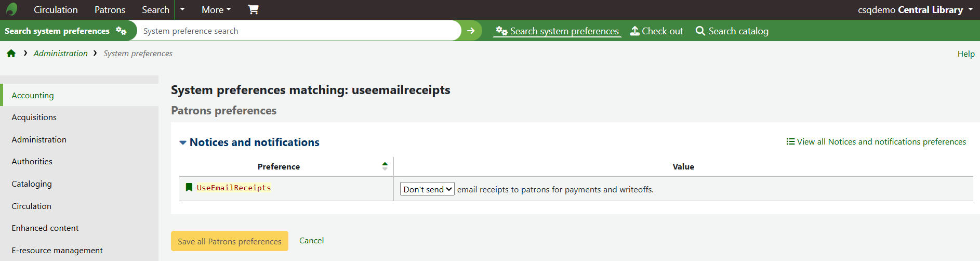The image size is (980, 261).
Task: Click the Cancel link
Action: click(x=311, y=240)
